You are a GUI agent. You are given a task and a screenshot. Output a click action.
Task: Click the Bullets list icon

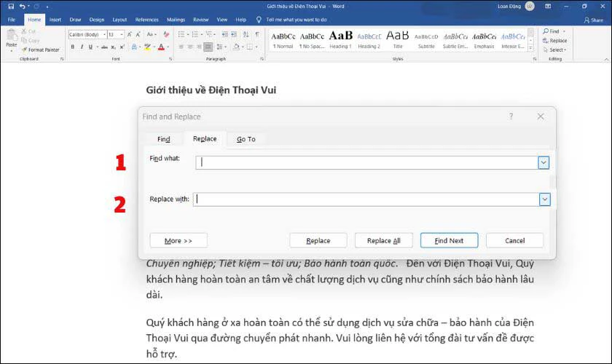pos(181,34)
